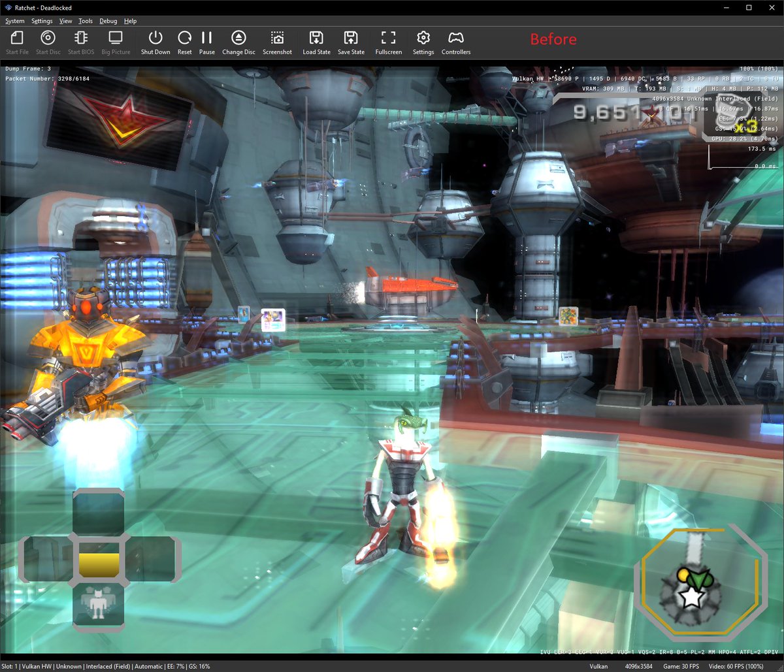The width and height of the screenshot is (784, 672).
Task: Reset the emulated game
Action: [185, 43]
